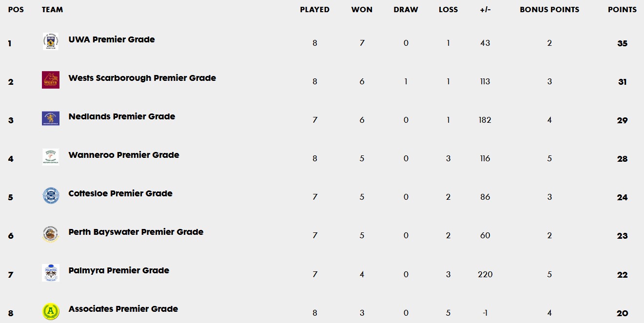Click the Associates green A logo
The width and height of the screenshot is (644, 323).
tap(51, 311)
